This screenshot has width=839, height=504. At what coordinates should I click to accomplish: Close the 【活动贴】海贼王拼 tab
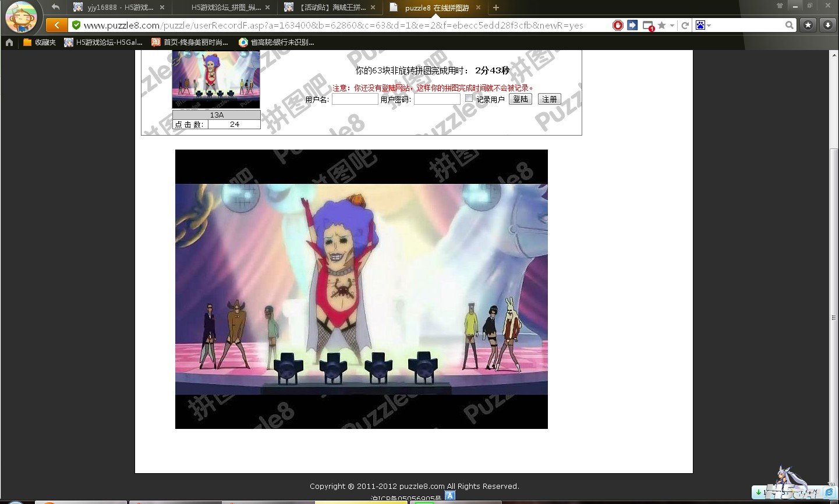pyautogui.click(x=373, y=8)
